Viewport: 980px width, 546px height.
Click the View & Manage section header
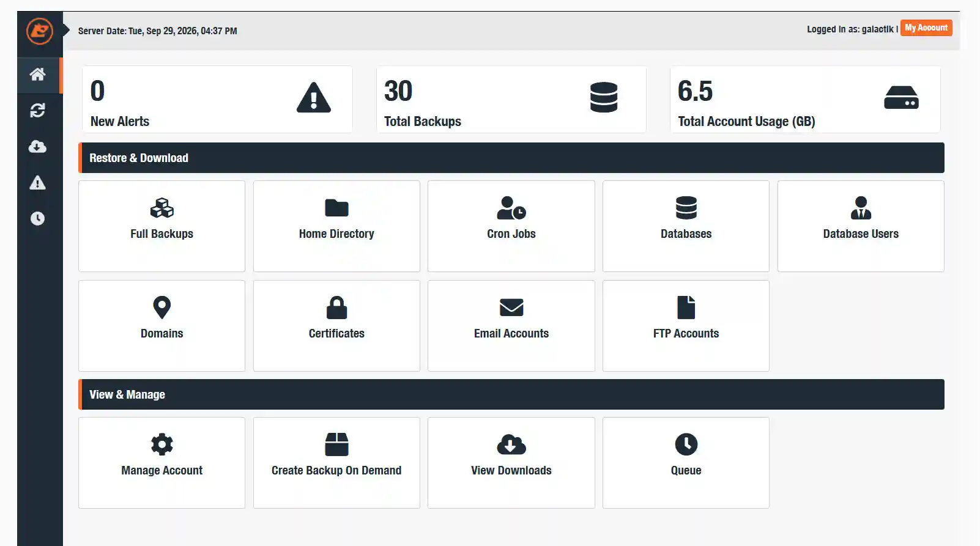click(x=511, y=394)
